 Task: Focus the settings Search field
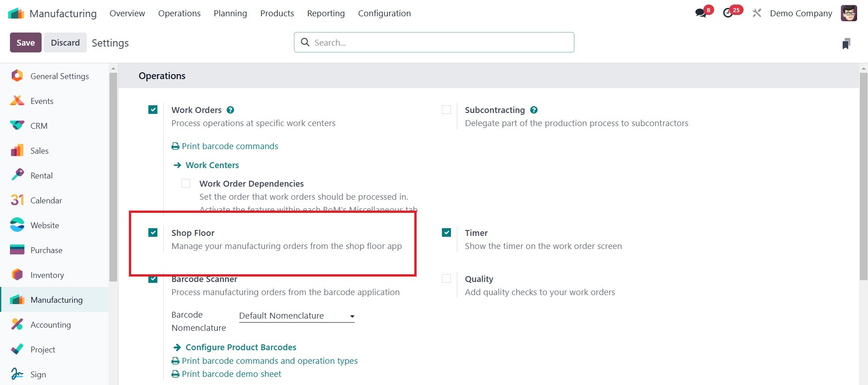[434, 42]
